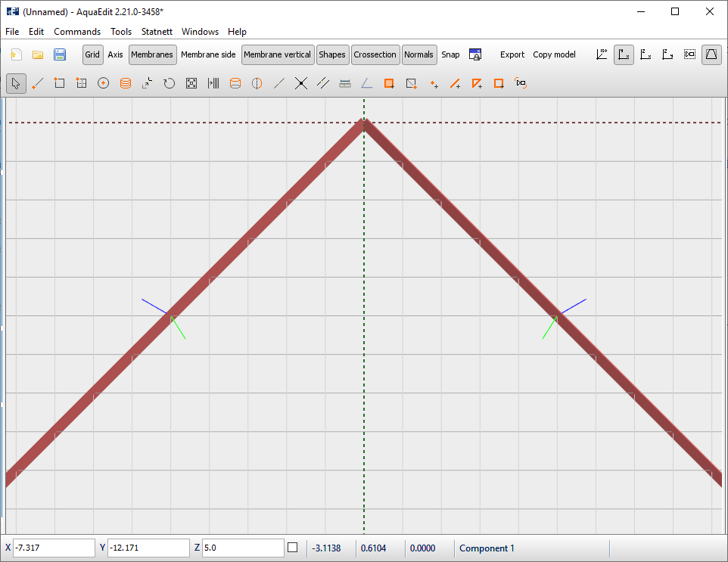Screen dimensions: 728x562
Task: Select the arrow pointer tool
Action: (x=16, y=83)
